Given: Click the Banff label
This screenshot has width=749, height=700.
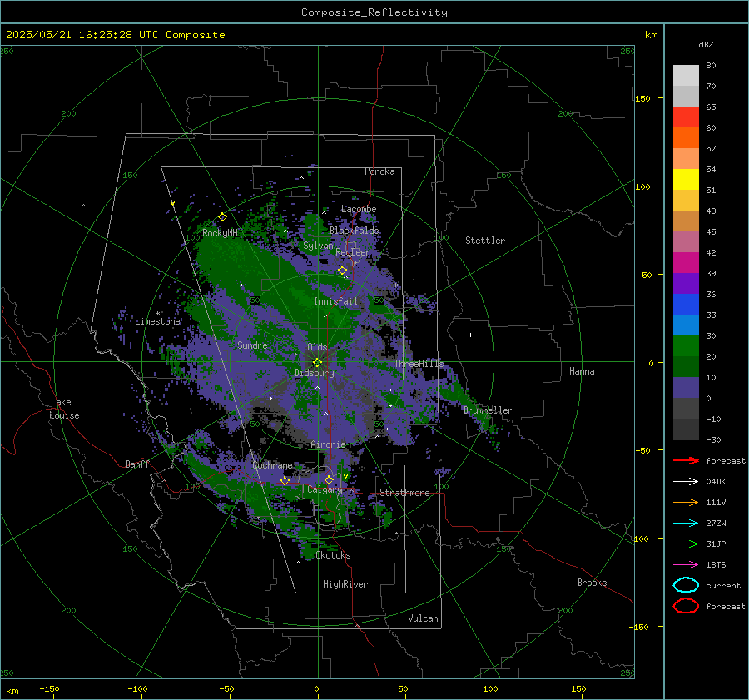Looking at the screenshot, I should coord(137,464).
